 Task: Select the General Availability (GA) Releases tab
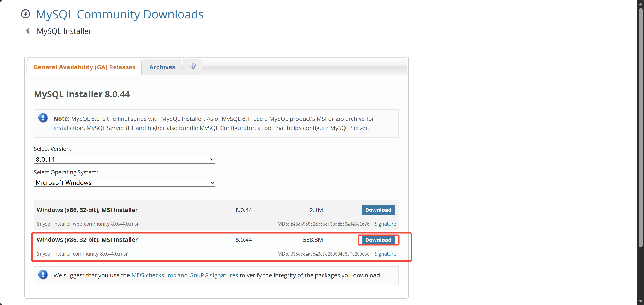coord(84,67)
